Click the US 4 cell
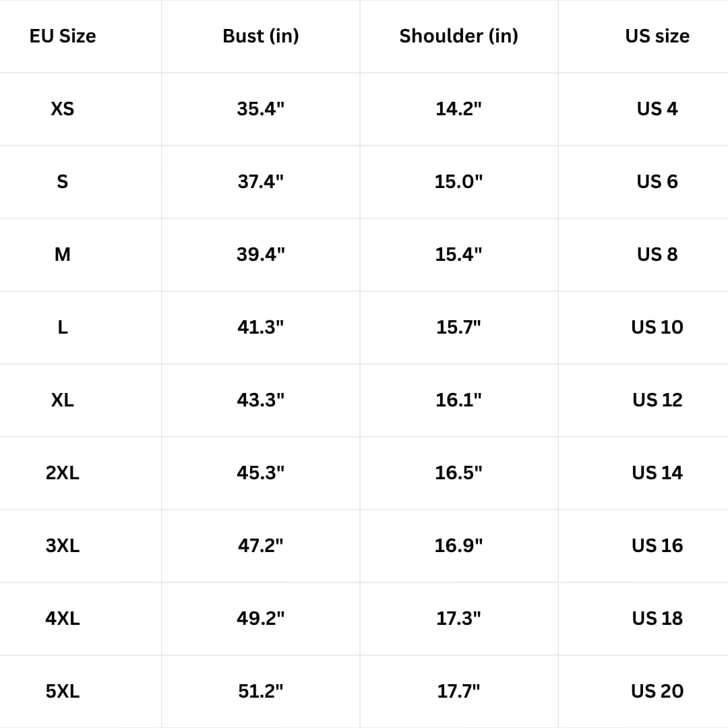This screenshot has width=728, height=728. click(657, 109)
